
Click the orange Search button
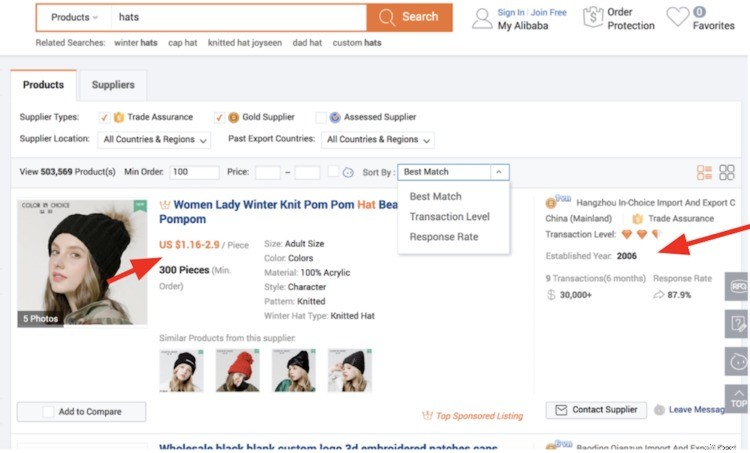[409, 17]
